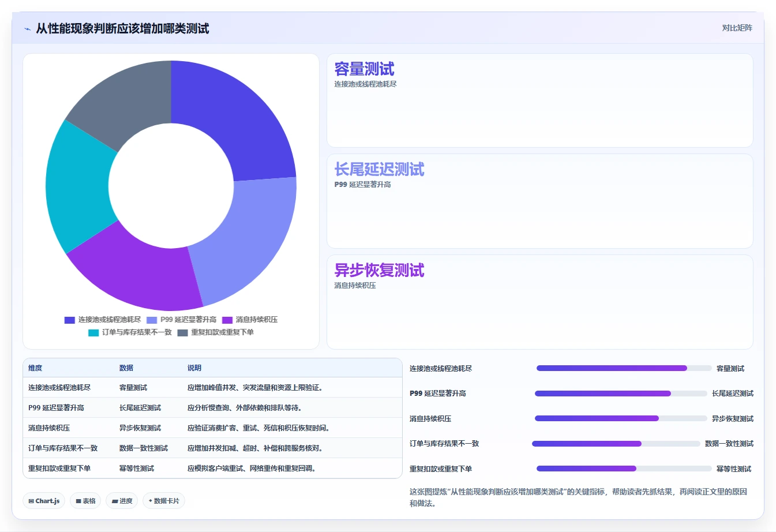This screenshot has width=776, height=532.
Task: Select table cell 幂等性测试
Action: [137, 469]
